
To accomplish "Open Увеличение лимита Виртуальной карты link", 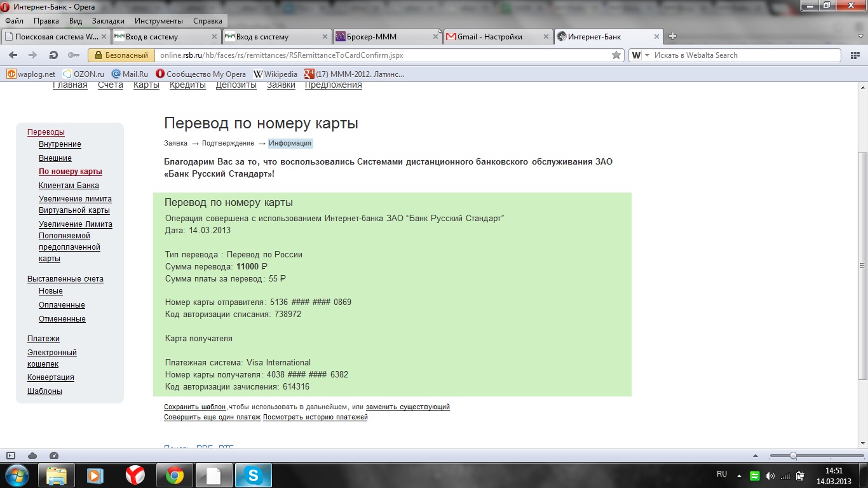I will (75, 205).
